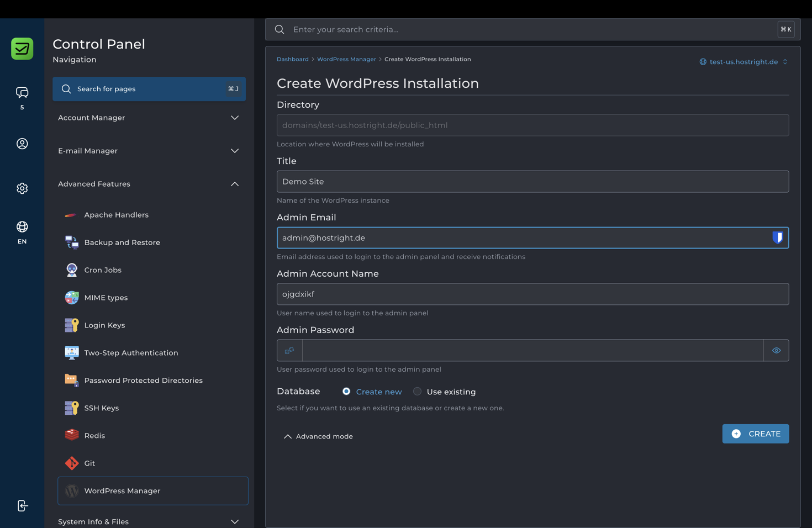Click the Search for pages box
Viewport: 812px width, 528px height.
coord(149,89)
